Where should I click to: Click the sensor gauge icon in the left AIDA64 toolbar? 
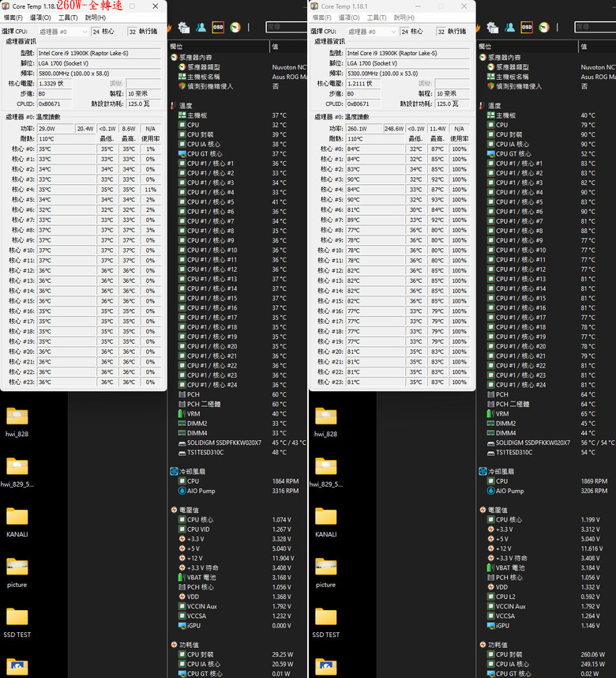tap(235, 27)
